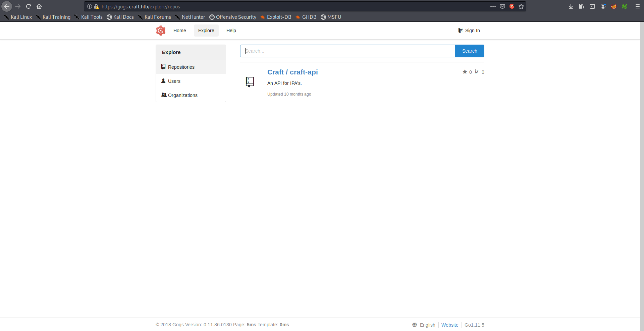Open the Craft / craft-api repository link
This screenshot has width=644, height=331.
click(292, 72)
